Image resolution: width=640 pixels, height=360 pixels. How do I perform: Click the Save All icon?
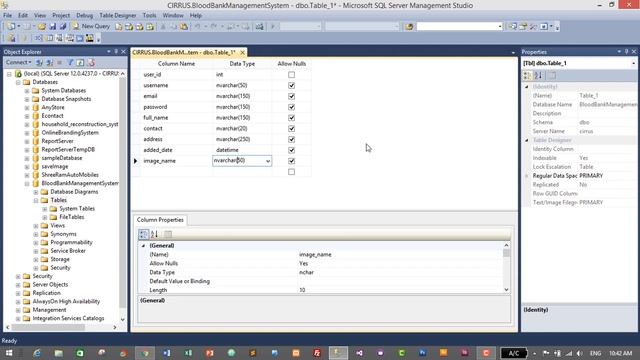click(x=63, y=27)
